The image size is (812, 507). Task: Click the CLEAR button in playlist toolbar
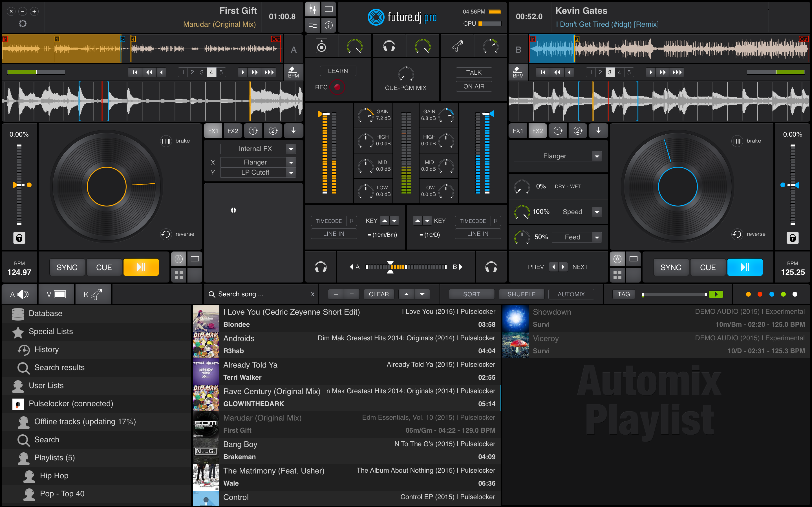pyautogui.click(x=378, y=294)
